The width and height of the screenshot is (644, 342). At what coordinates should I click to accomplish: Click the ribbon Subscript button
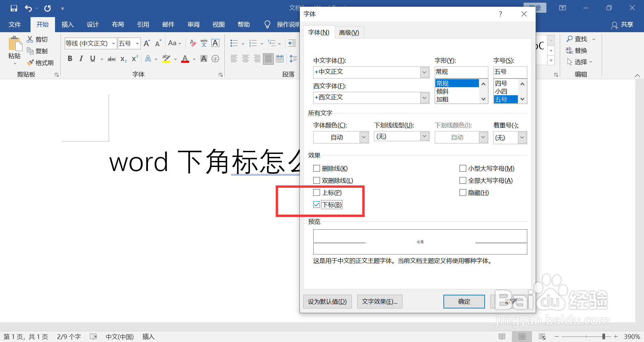coord(123,59)
